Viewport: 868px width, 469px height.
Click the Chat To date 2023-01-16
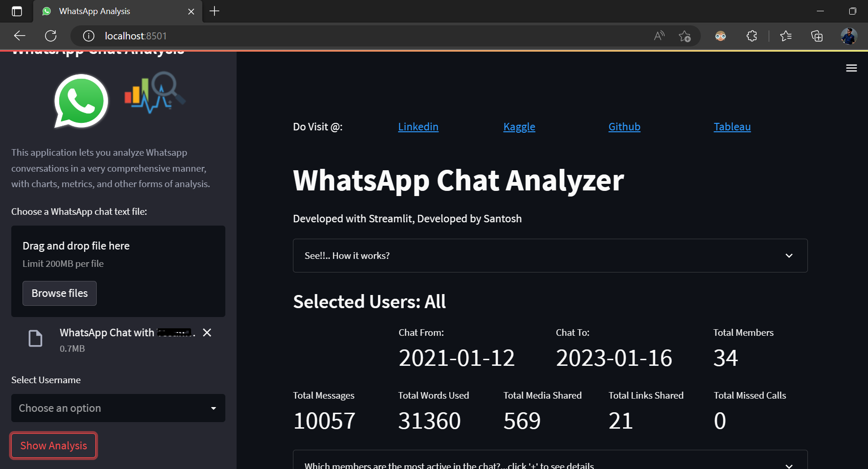click(614, 358)
